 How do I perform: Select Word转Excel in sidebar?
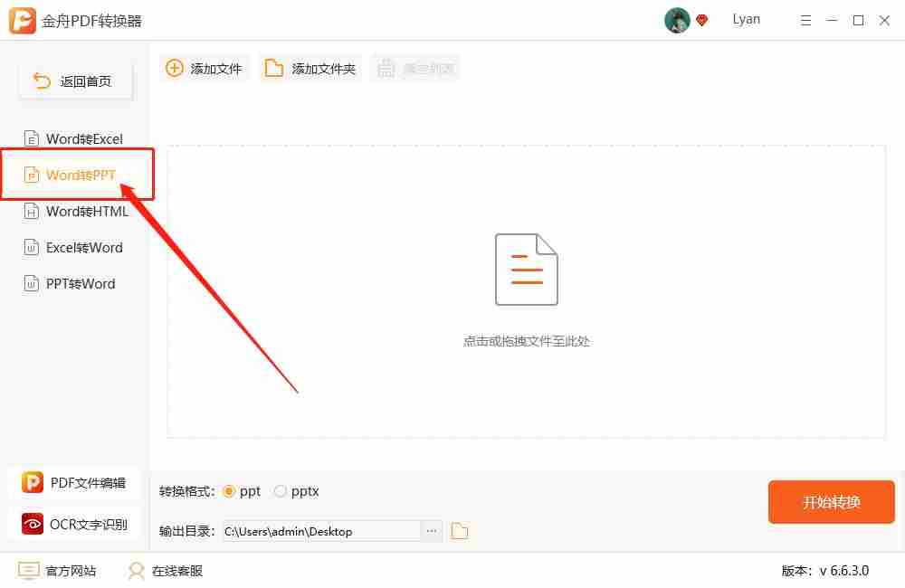tap(74, 139)
